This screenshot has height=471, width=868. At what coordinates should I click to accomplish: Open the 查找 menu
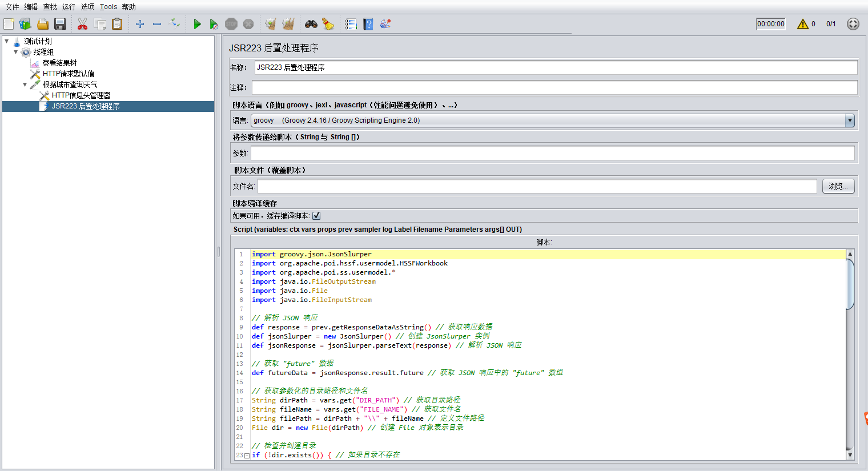[50, 7]
